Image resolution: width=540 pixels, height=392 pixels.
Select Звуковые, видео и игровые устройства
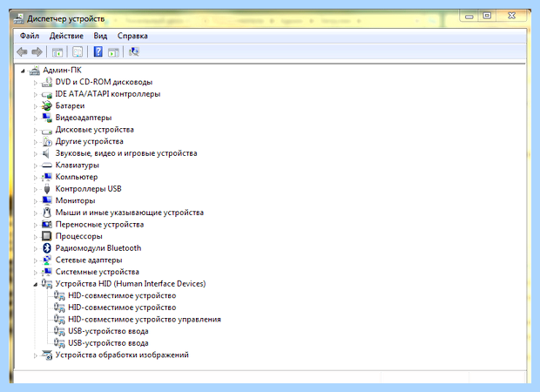[x=126, y=153]
